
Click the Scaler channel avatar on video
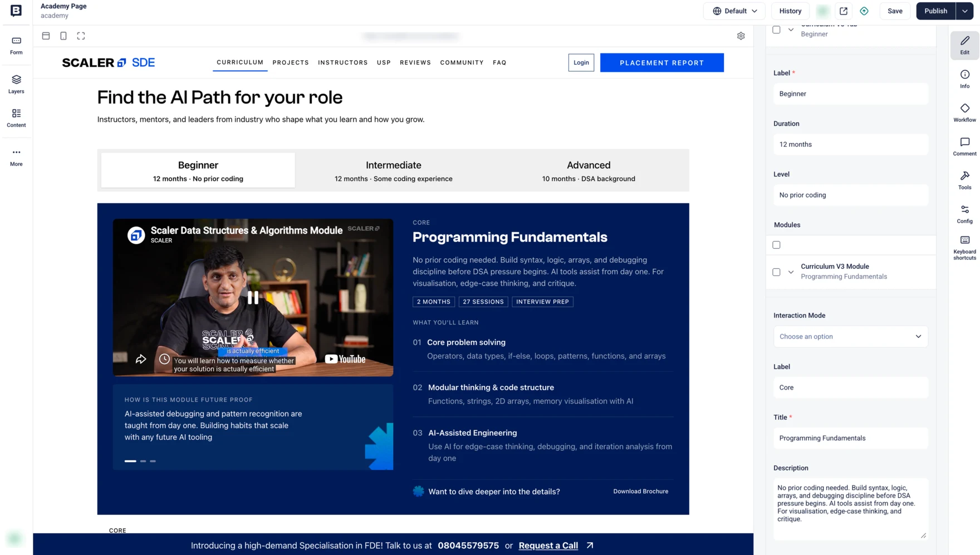pos(136,235)
